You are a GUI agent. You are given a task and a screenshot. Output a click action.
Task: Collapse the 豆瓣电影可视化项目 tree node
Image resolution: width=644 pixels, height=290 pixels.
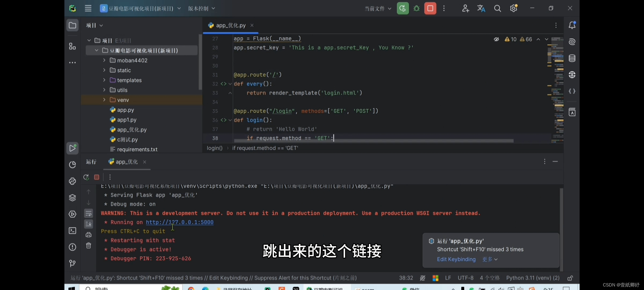point(97,50)
